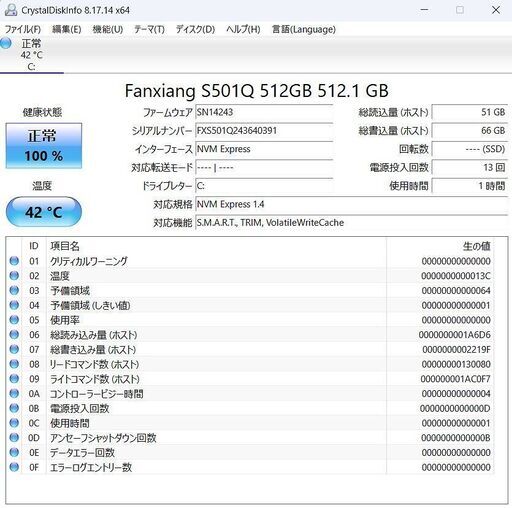512x508 pixels.
Task: Click the status icon for 01 クリティカルワーニング
Action: pyautogui.click(x=14, y=261)
